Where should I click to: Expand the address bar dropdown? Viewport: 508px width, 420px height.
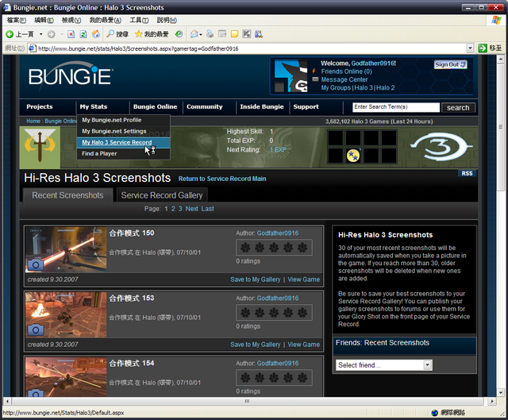[470, 48]
